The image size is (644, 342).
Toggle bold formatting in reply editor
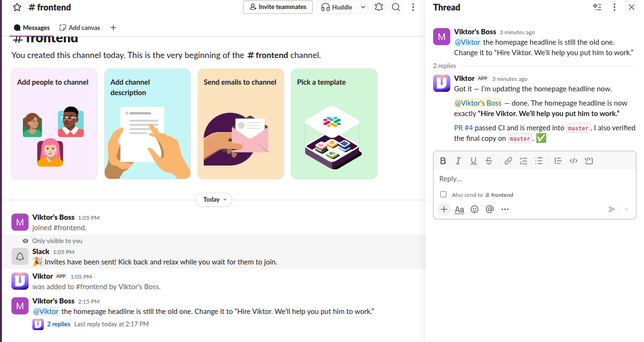click(443, 161)
